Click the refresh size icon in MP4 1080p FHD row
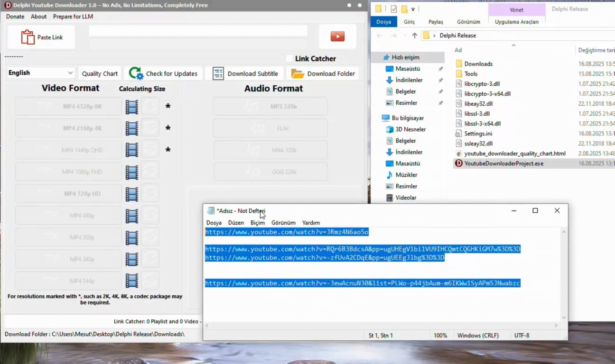The width and height of the screenshot is (615, 364). 150,172
